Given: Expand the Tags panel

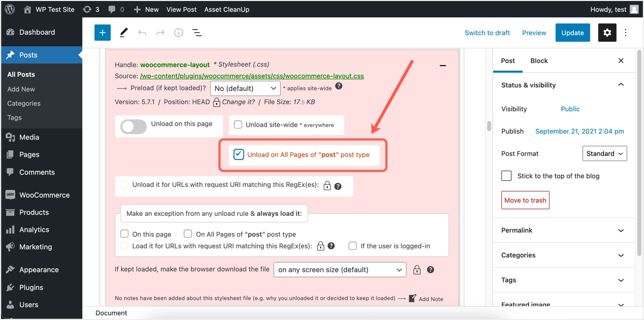Looking at the screenshot, I should pyautogui.click(x=564, y=280).
